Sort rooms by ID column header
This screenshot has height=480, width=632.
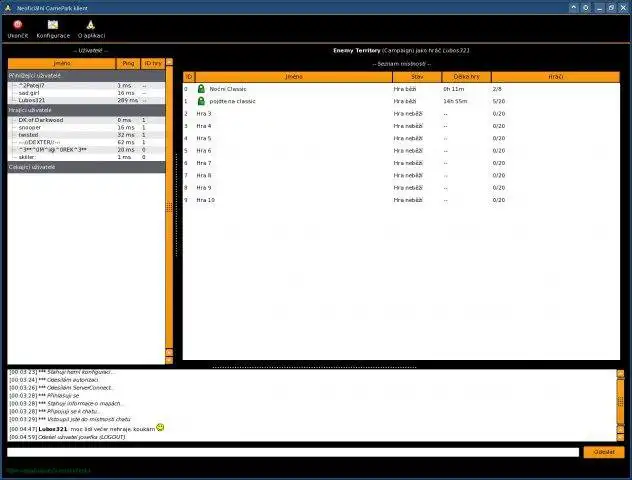click(189, 77)
